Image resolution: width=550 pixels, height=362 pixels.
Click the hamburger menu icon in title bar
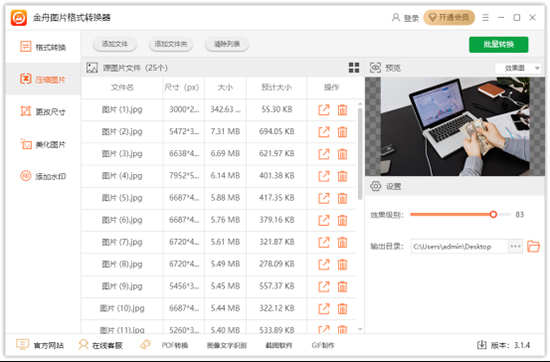coord(485,18)
